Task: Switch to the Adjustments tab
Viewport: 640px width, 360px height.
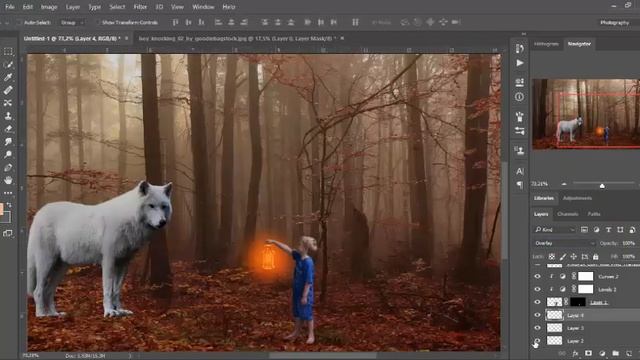Action: coord(577,198)
